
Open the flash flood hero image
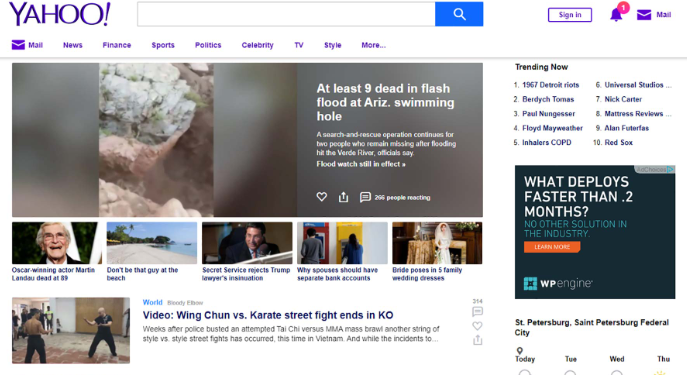(154, 140)
